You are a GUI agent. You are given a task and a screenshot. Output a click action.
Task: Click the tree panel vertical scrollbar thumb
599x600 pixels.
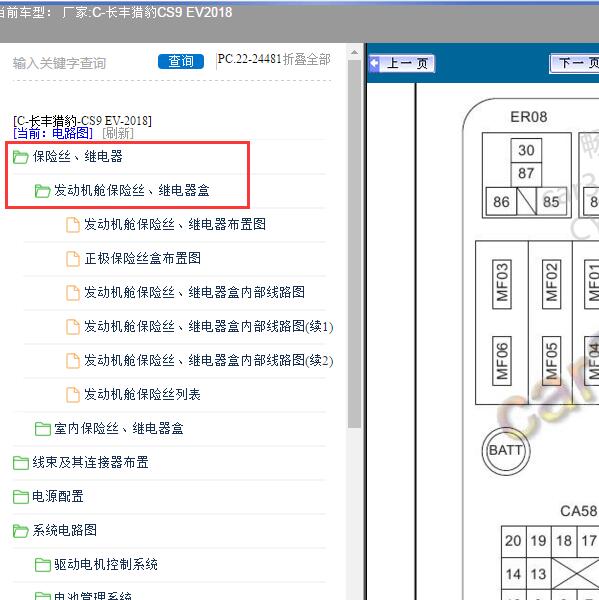click(354, 244)
